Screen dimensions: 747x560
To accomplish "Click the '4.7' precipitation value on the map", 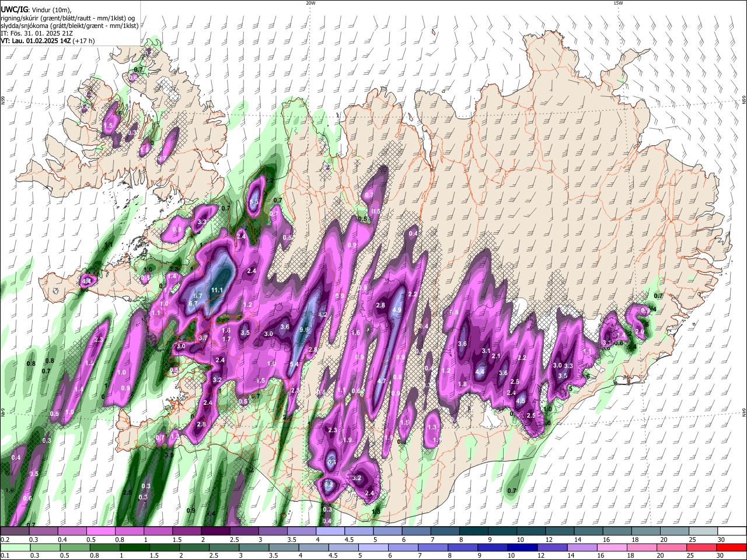I will (x=382, y=381).
